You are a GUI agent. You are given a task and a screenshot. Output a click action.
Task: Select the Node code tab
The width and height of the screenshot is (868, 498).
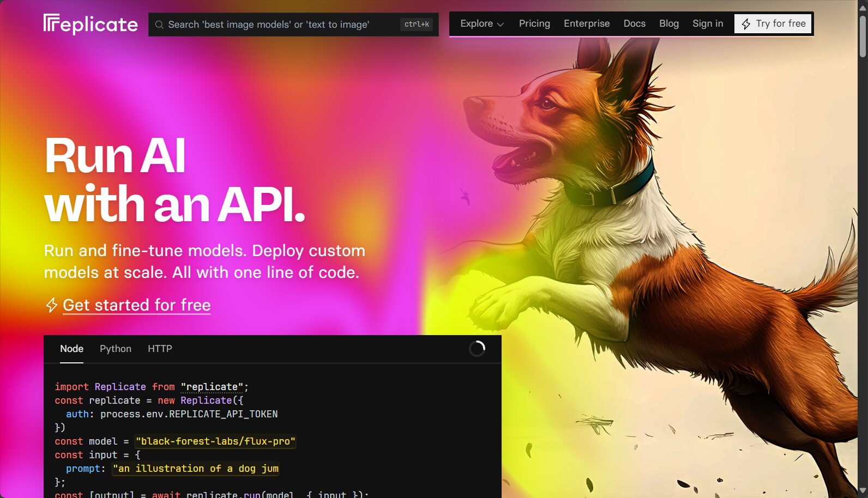[71, 349]
